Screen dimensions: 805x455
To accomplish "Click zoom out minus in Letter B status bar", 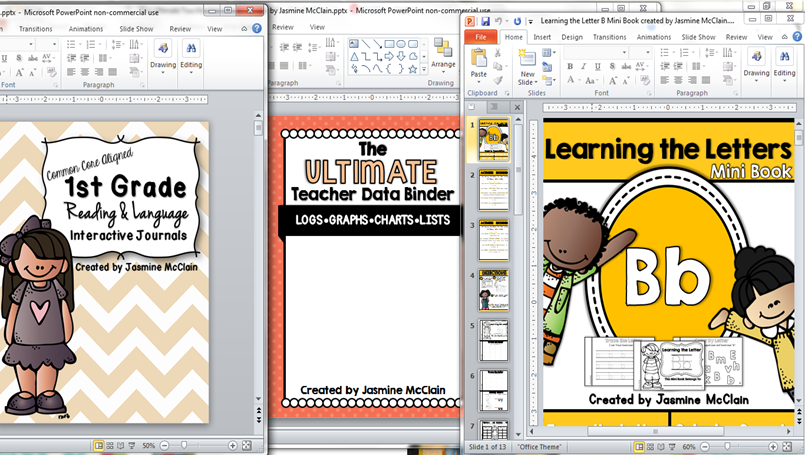I will pyautogui.click(x=705, y=447).
